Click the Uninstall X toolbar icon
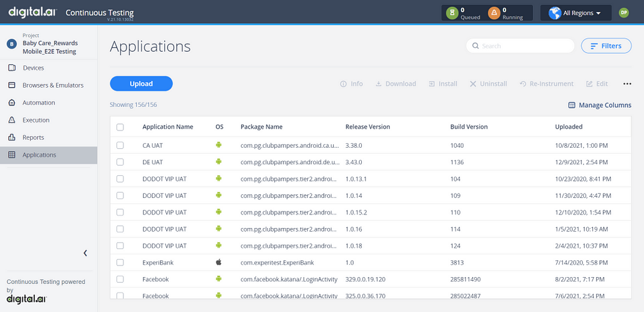The width and height of the screenshot is (644, 312). (473, 84)
